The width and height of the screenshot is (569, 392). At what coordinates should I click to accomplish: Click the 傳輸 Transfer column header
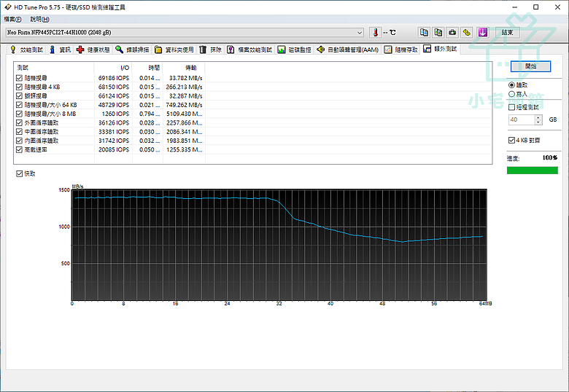tap(184, 68)
